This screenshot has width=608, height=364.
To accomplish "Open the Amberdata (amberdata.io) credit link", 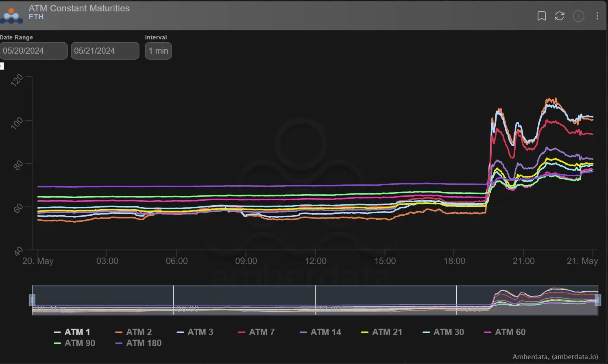I will (555, 357).
